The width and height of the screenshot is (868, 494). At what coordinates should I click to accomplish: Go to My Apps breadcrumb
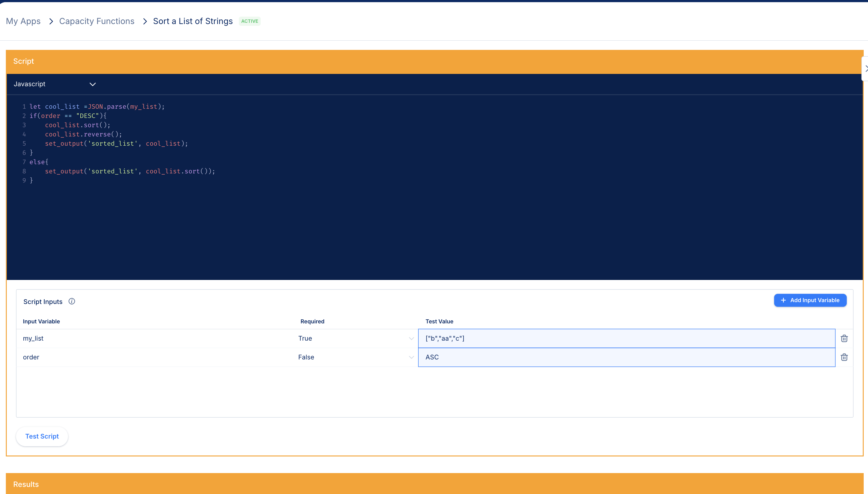click(x=23, y=21)
